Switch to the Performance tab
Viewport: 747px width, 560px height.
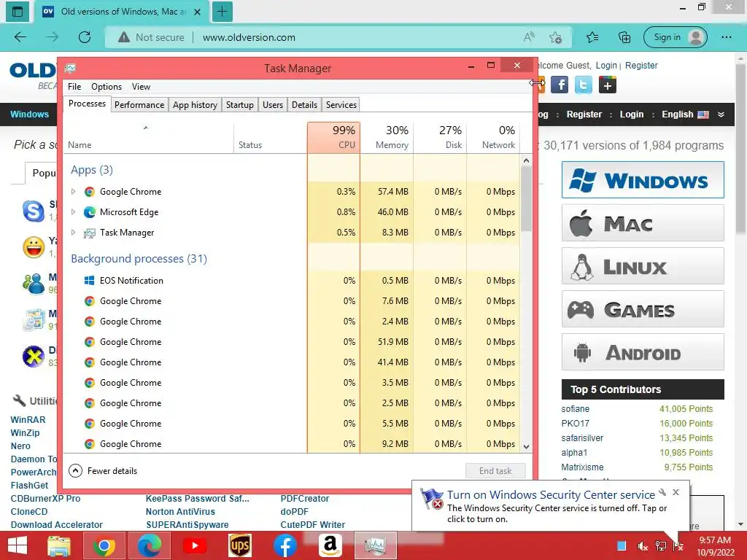pyautogui.click(x=139, y=105)
